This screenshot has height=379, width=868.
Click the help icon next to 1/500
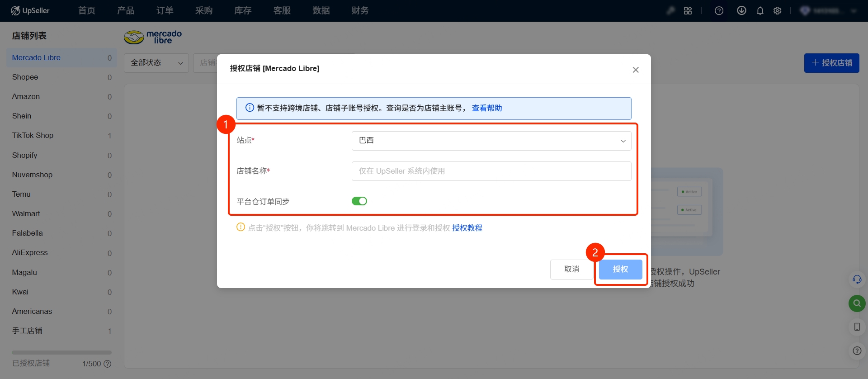(x=108, y=364)
